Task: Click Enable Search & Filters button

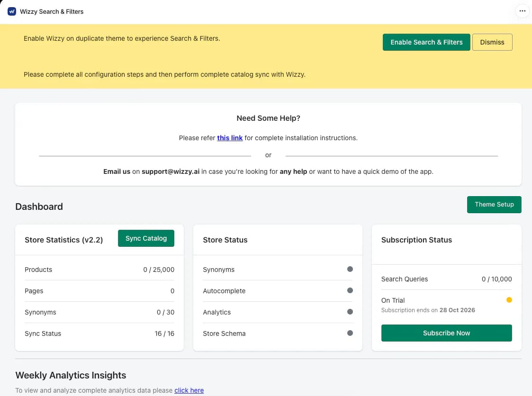Action: (426, 42)
